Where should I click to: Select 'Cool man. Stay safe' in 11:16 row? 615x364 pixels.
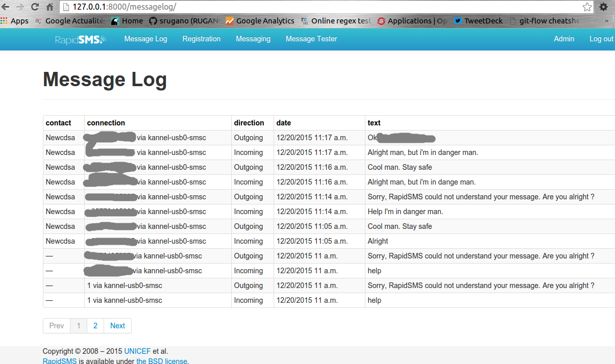[x=400, y=167]
